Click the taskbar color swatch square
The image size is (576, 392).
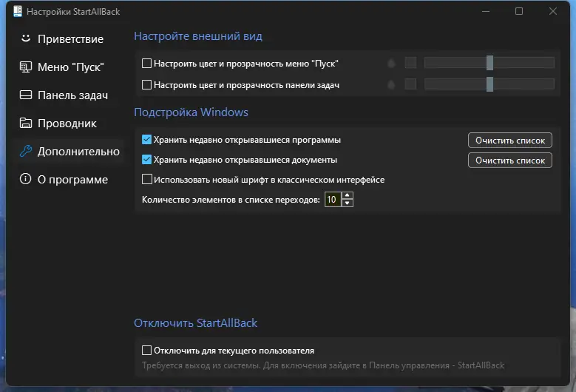point(410,84)
